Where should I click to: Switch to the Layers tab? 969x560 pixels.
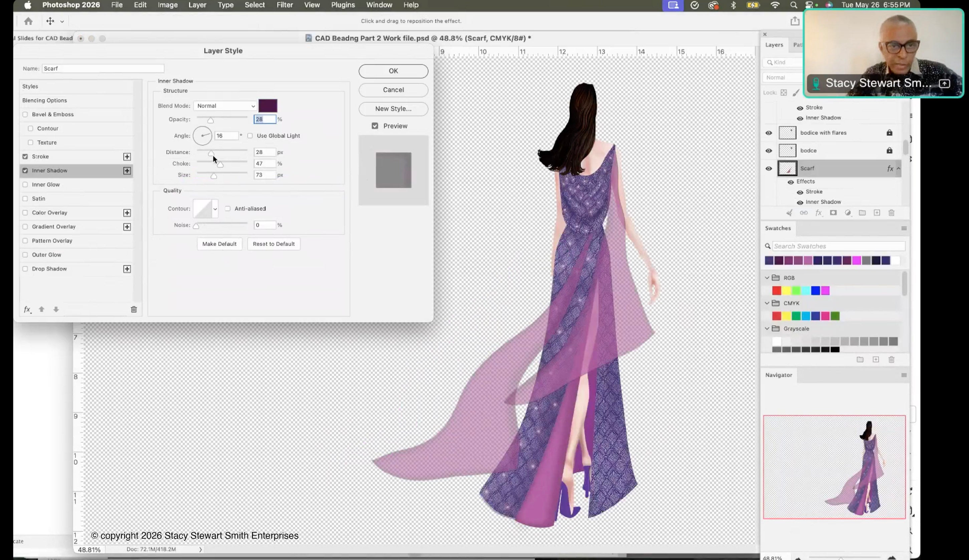click(x=774, y=45)
